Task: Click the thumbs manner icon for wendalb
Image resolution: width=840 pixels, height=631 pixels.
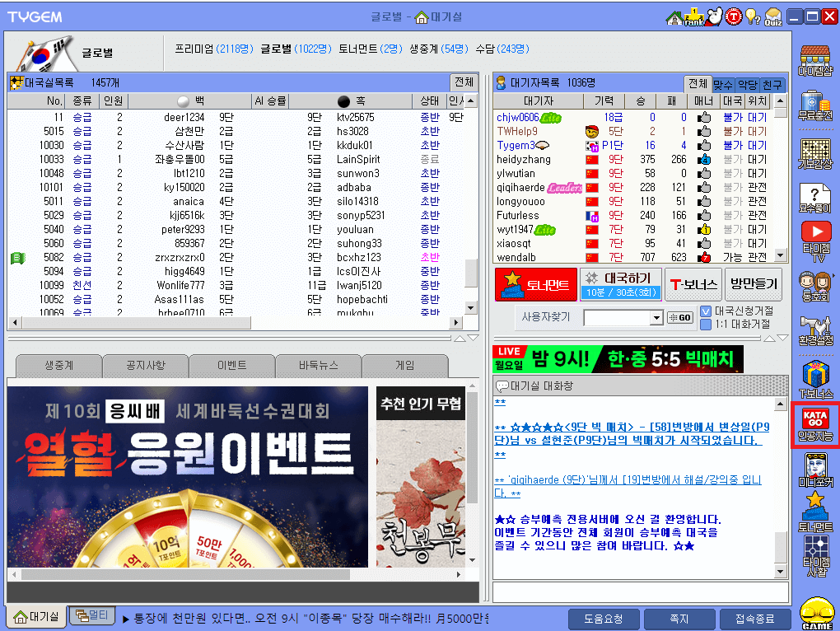Action: pyautogui.click(x=704, y=257)
